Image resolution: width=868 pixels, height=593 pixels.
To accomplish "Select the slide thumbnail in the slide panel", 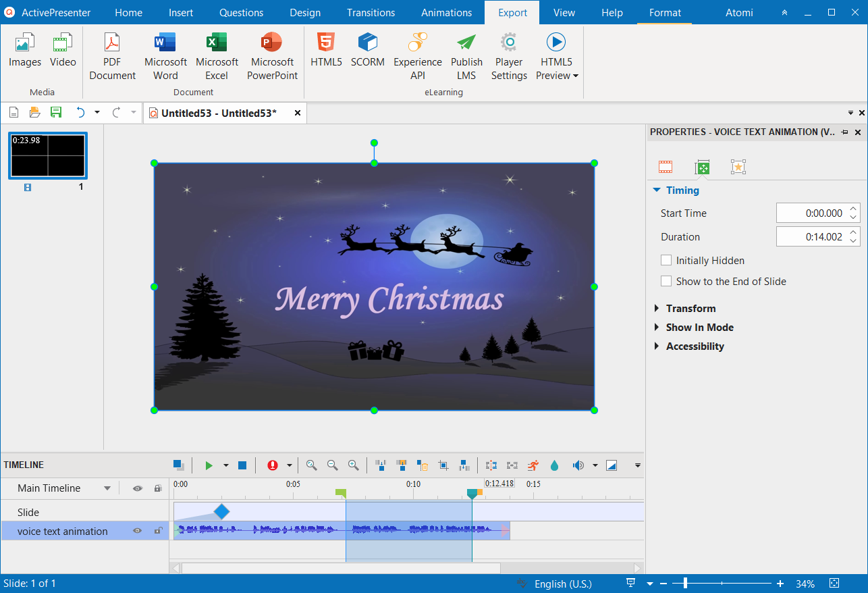I will pos(47,156).
